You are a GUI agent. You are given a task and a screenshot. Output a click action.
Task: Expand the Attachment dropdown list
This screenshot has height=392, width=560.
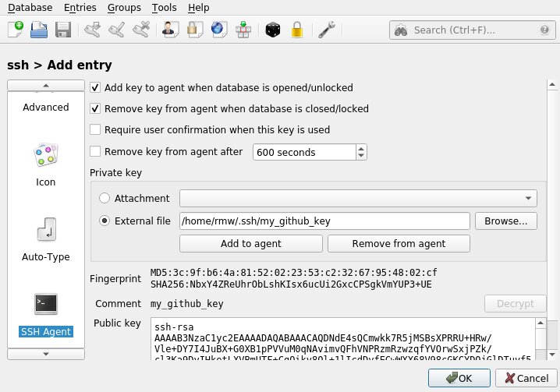pyautogui.click(x=358, y=198)
